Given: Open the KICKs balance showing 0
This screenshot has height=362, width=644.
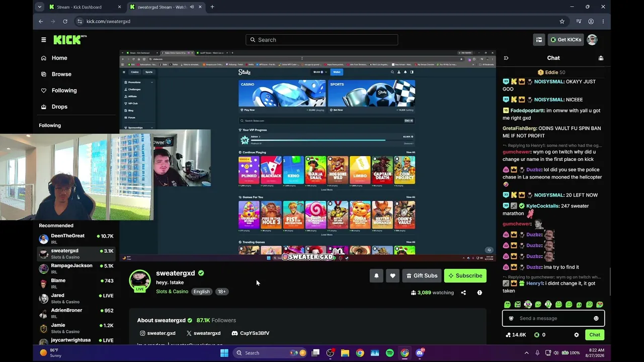Looking at the screenshot, I should (540, 335).
